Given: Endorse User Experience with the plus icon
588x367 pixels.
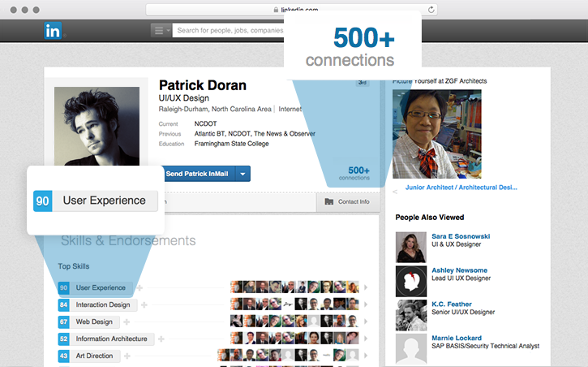Looking at the screenshot, I should tap(139, 287).
